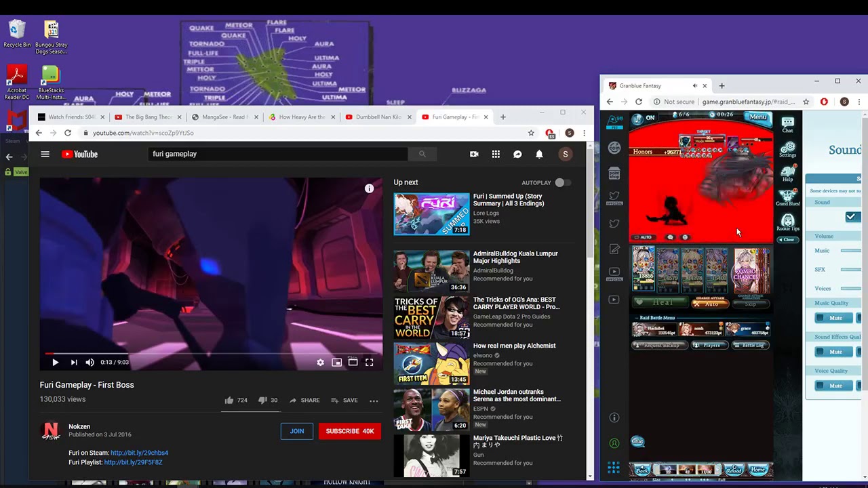
Task: Switch video to theater mode
Action: pos(353,362)
